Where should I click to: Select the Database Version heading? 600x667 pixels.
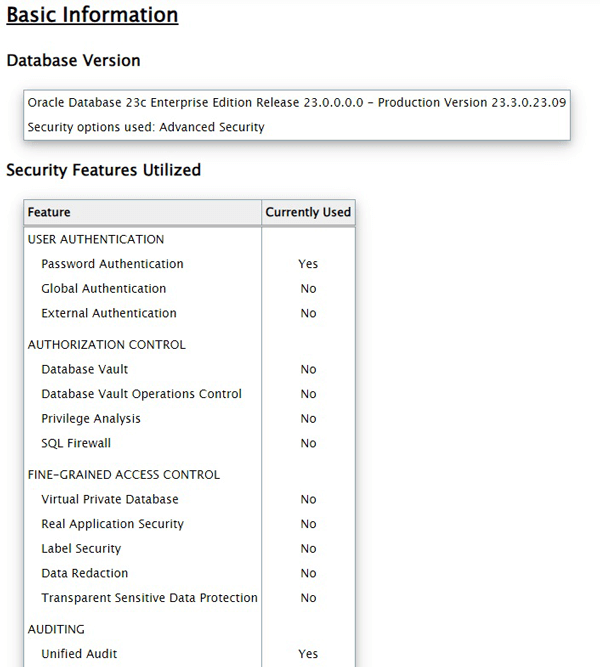[73, 60]
